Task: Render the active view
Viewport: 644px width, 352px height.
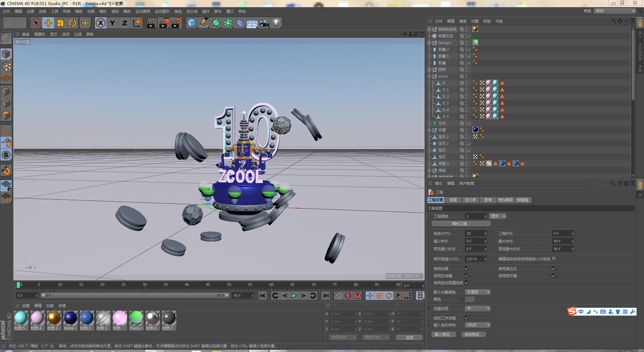Action: pos(151,23)
